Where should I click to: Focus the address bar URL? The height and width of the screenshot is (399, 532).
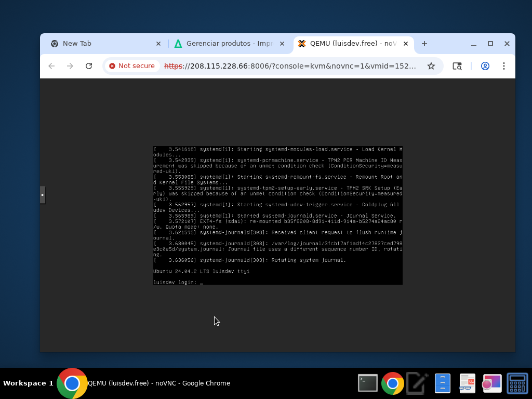coord(290,66)
